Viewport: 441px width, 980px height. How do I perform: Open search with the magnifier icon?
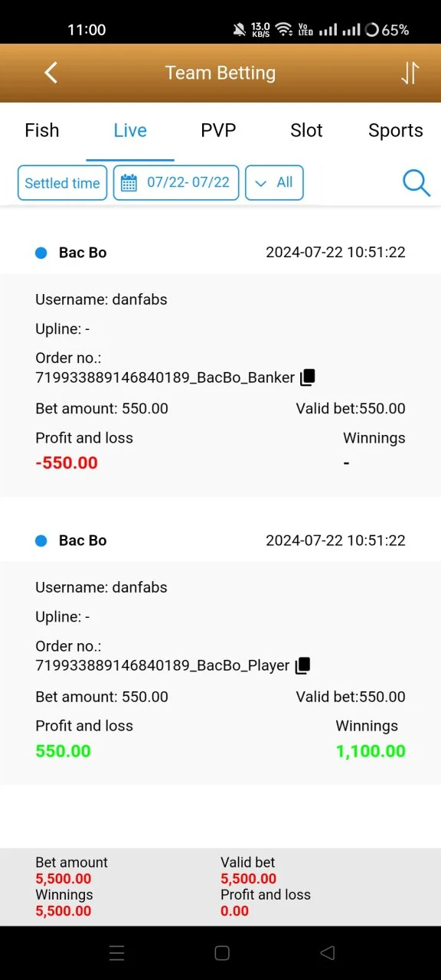[x=416, y=183]
